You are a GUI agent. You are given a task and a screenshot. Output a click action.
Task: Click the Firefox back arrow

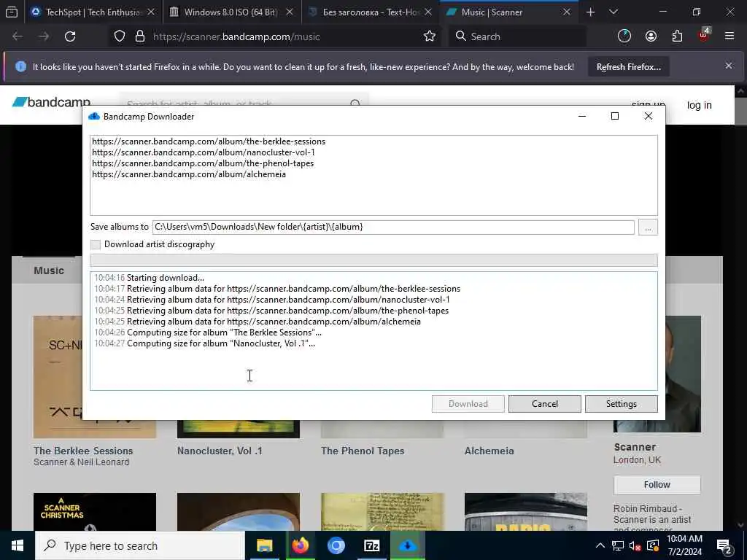(18, 36)
